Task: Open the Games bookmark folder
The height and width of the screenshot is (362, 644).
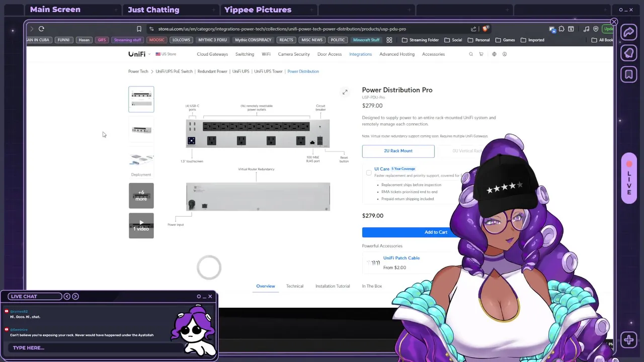Action: tap(505, 40)
